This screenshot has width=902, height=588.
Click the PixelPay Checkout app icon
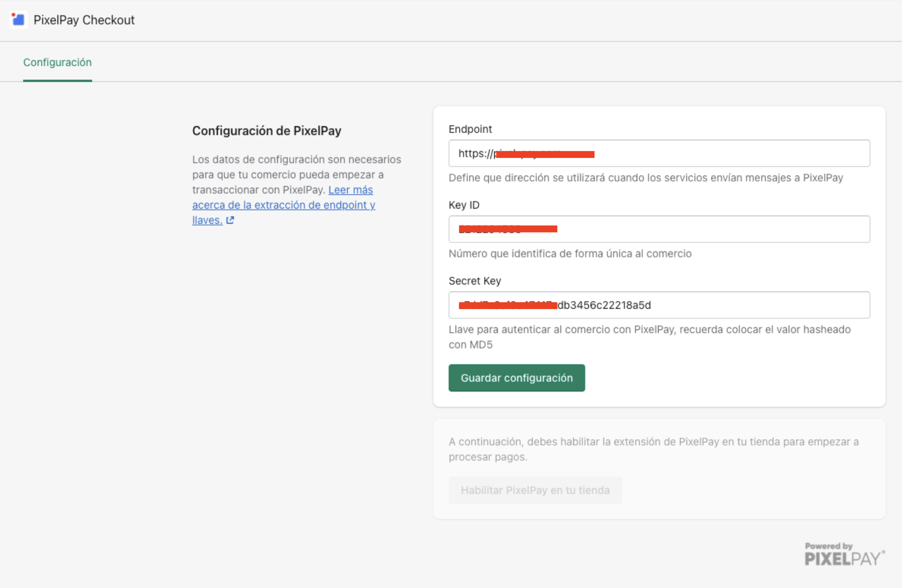(x=18, y=20)
